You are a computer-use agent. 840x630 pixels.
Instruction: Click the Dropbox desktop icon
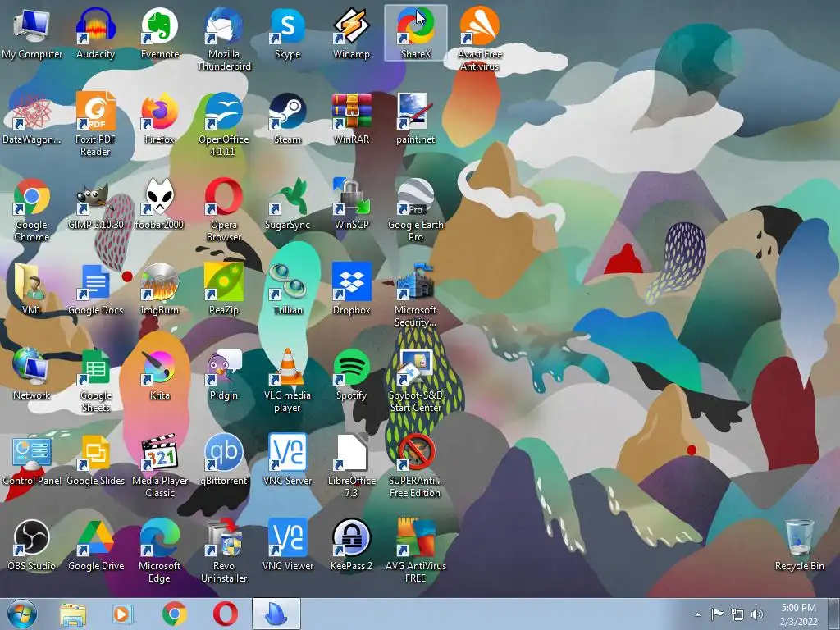click(351, 290)
